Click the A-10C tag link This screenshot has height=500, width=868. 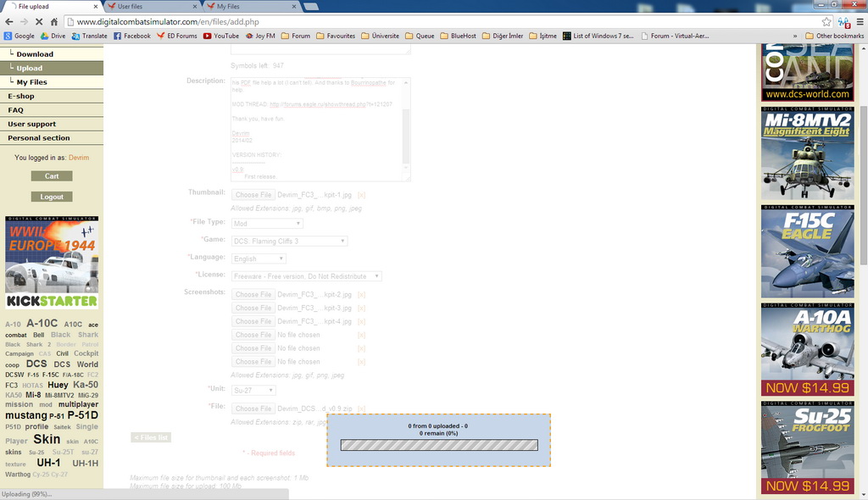pos(42,324)
